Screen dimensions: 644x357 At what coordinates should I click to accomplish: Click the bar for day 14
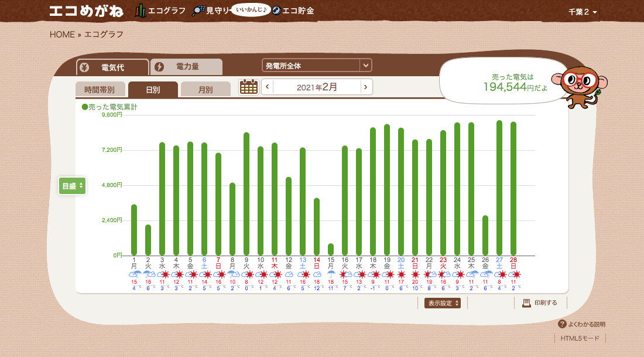317,227
